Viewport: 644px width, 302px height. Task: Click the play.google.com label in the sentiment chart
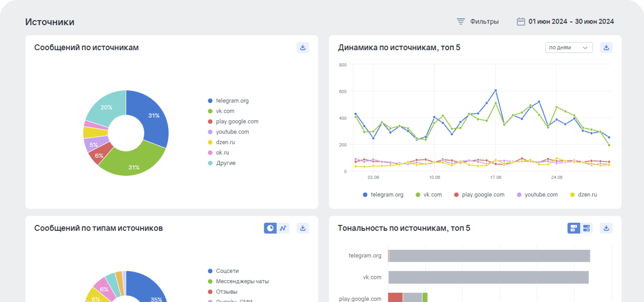click(x=360, y=299)
